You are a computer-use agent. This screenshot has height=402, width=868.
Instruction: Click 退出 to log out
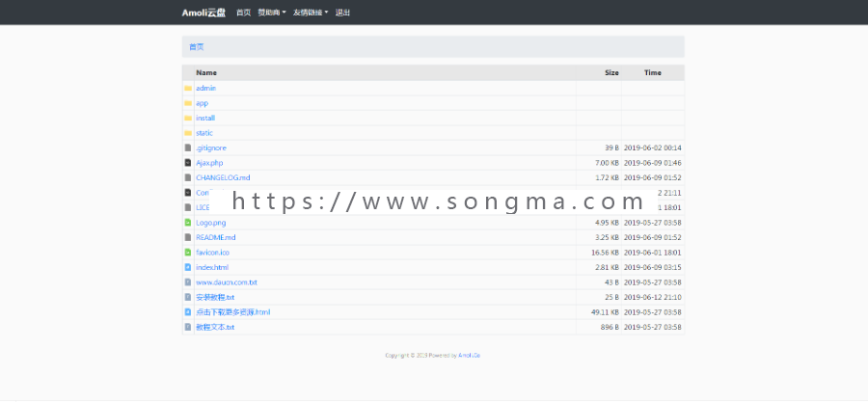click(x=342, y=13)
